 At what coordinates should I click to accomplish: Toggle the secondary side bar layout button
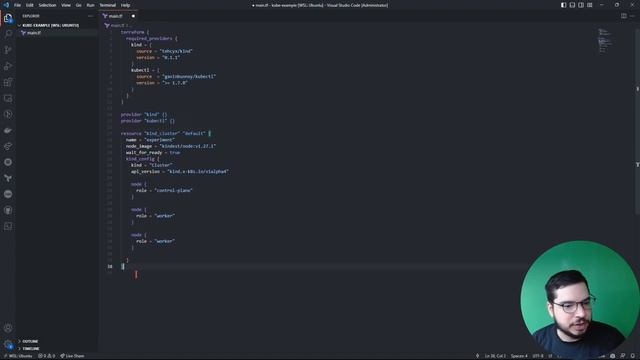(x=581, y=5)
